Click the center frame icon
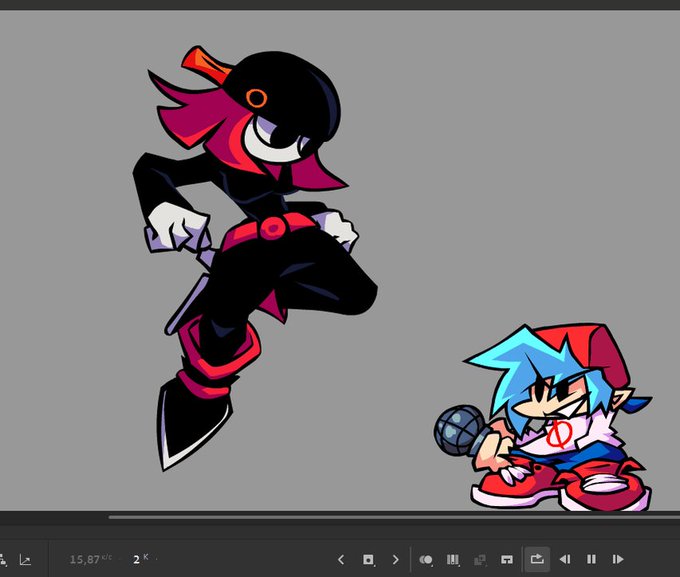This screenshot has height=577, width=680. pos(507,560)
